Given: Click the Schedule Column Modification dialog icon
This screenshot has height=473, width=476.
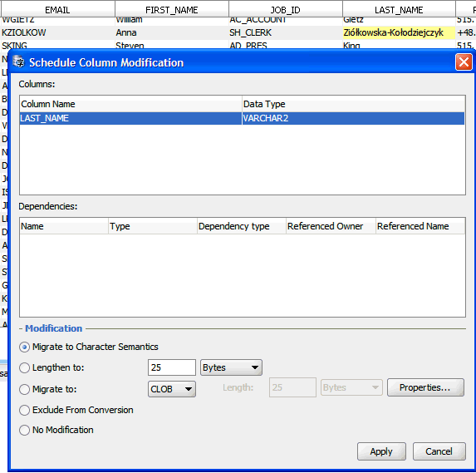Looking at the screenshot, I should [x=19, y=62].
